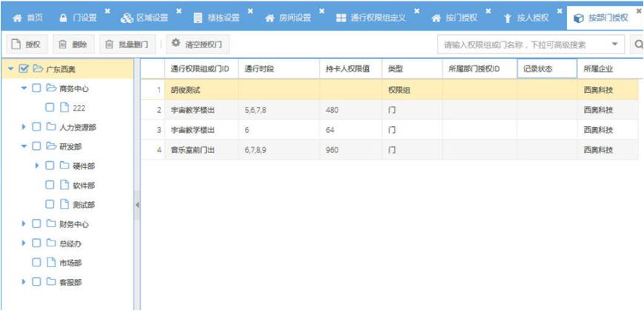Click the 通行权限组或门ID column header
644x311 pixels.
[201, 69]
